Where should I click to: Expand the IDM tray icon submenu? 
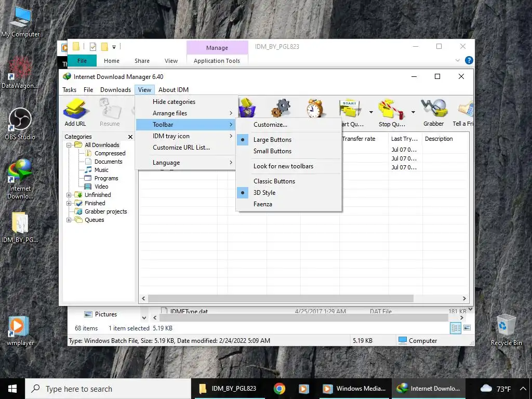click(185, 136)
